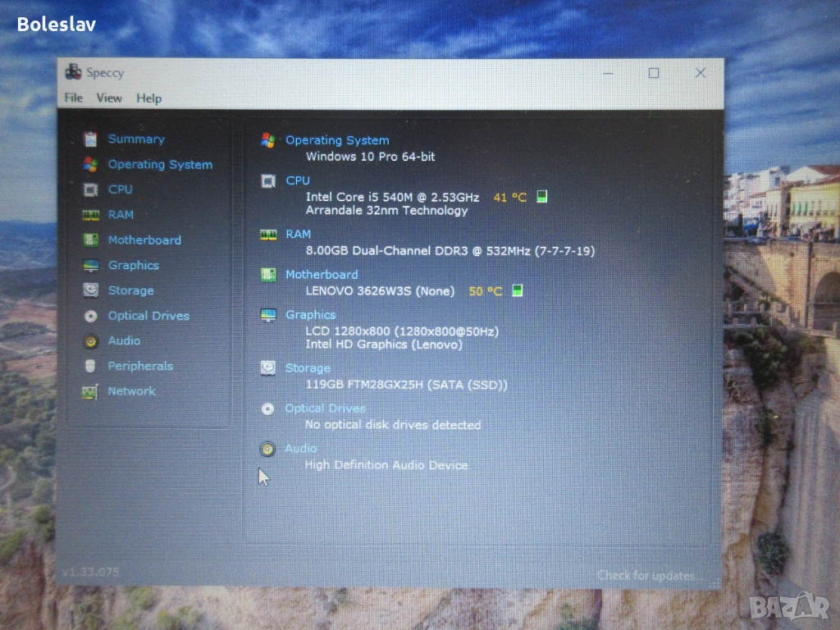The height and width of the screenshot is (630, 840).
Task: Click the Motherboard icon in sidebar
Action: coord(90,240)
